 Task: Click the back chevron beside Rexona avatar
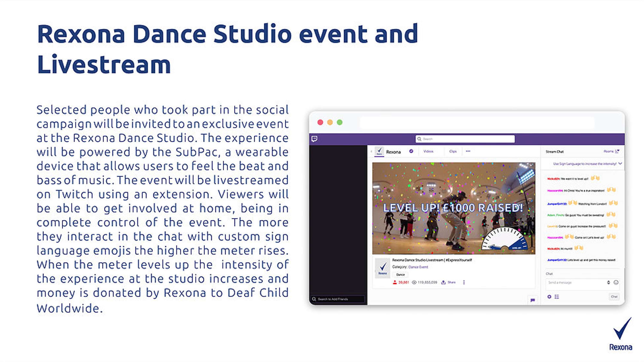pos(371,151)
